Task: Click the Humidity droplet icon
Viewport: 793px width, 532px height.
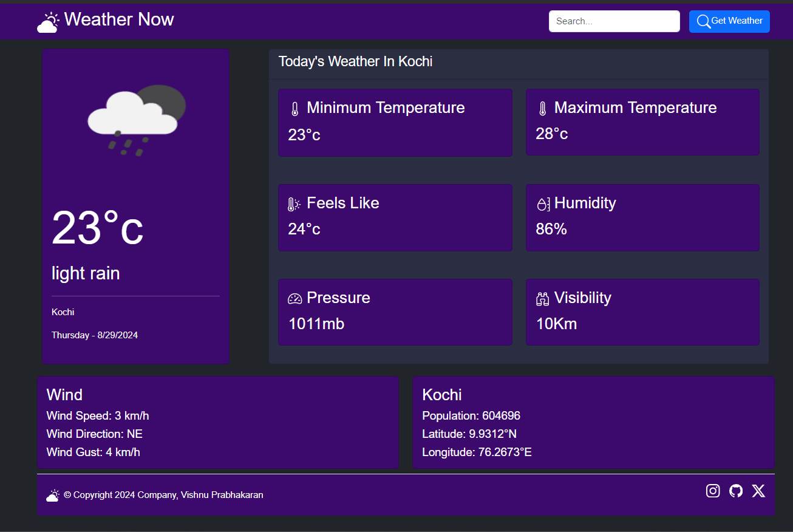Action: point(543,203)
